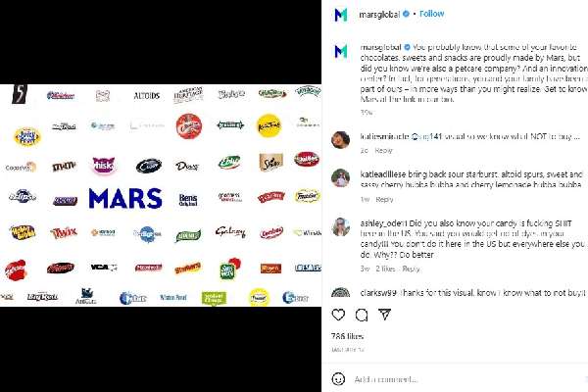Open katieadlliese's profile picture
Screen dimensions: 588x392
tap(340, 177)
